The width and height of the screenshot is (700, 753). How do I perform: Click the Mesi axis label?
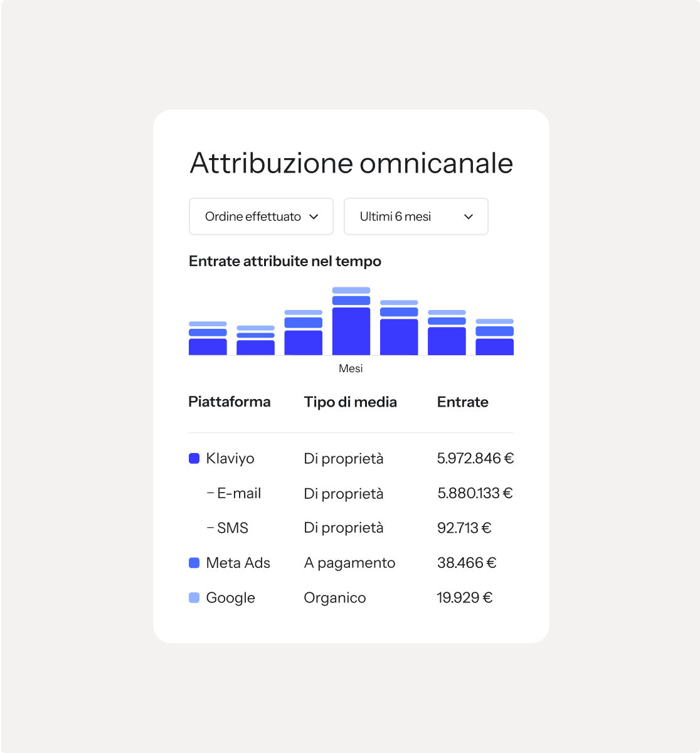(351, 368)
